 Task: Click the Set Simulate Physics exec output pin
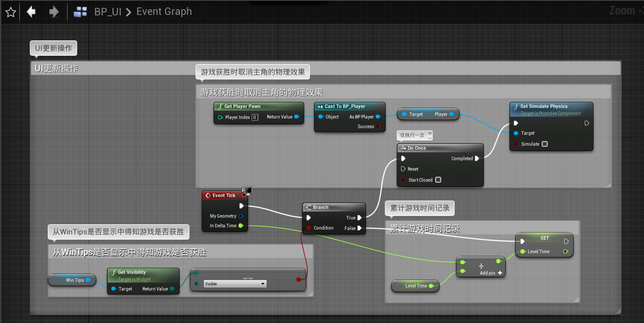click(x=587, y=123)
